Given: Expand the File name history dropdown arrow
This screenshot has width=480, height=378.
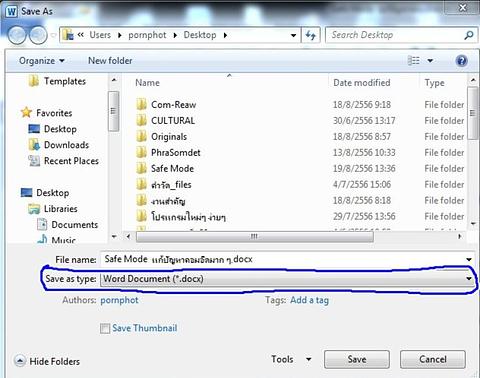Looking at the screenshot, I should pyautogui.click(x=469, y=259).
